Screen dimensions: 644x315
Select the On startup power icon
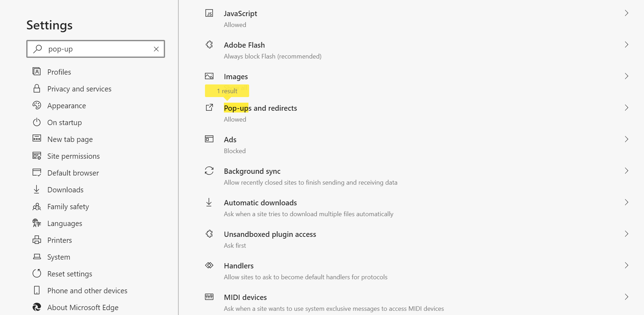(37, 122)
